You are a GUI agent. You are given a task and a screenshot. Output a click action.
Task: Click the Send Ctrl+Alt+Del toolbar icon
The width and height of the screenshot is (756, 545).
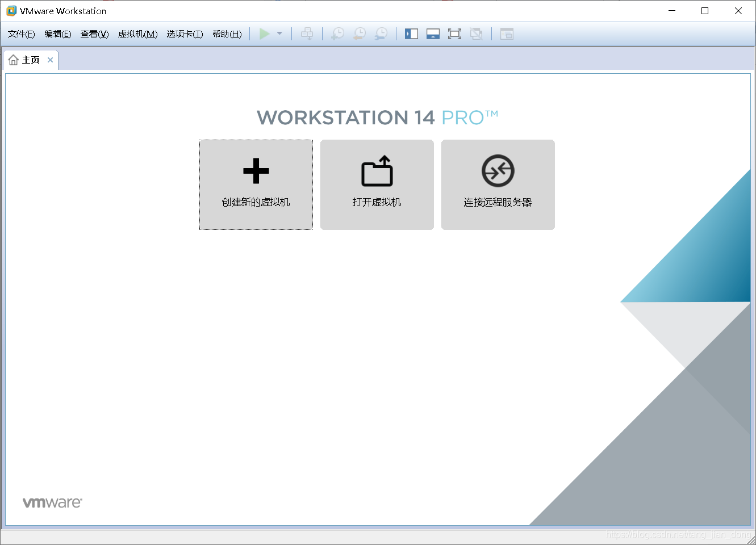307,34
